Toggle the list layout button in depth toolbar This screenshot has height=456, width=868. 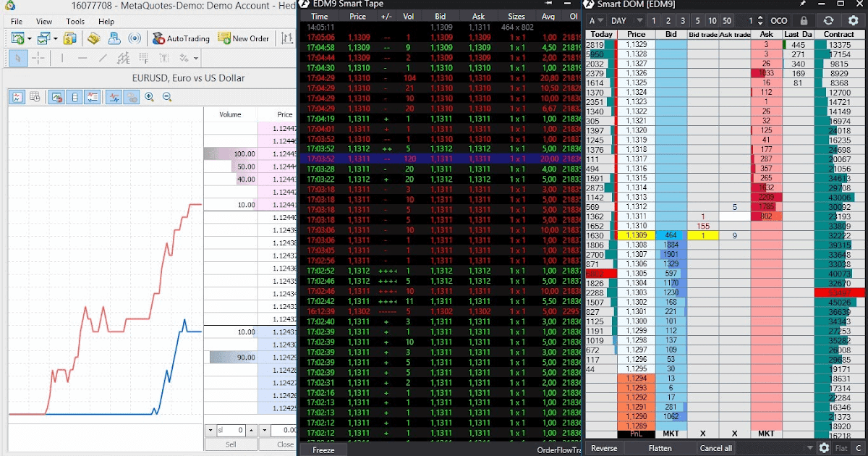point(92,96)
